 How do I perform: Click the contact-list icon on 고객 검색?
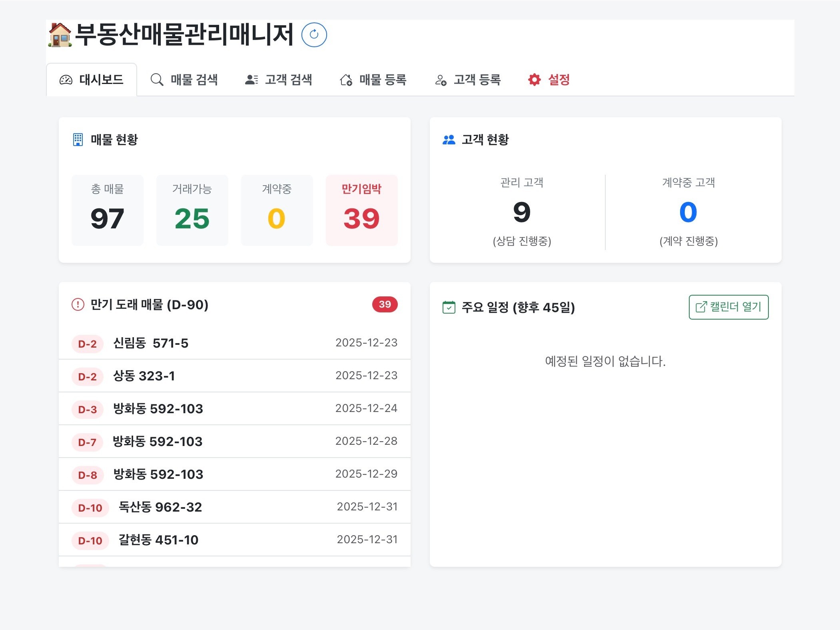point(250,79)
